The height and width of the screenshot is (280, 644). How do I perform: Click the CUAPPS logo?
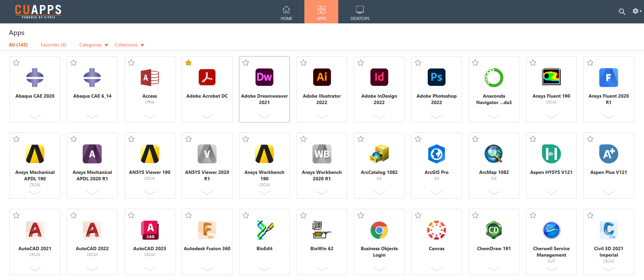tap(38, 11)
